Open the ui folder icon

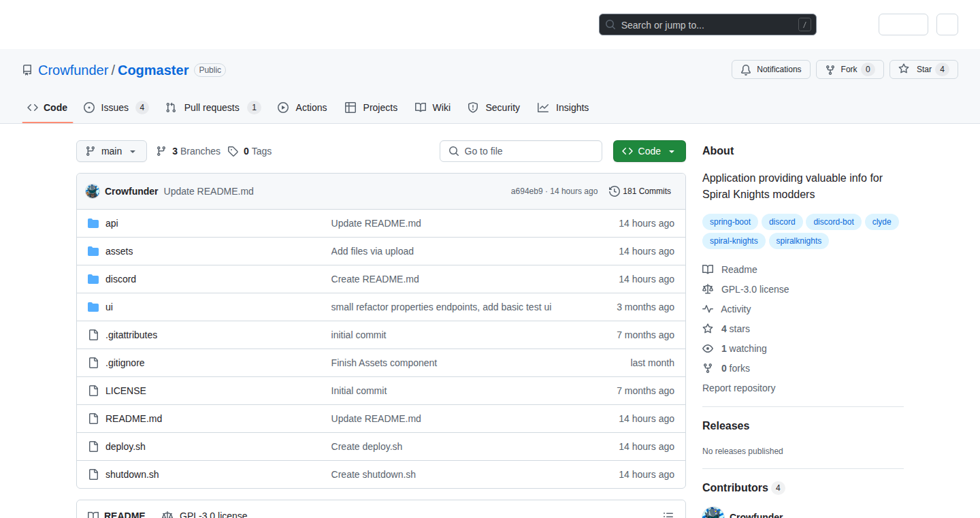click(x=93, y=307)
